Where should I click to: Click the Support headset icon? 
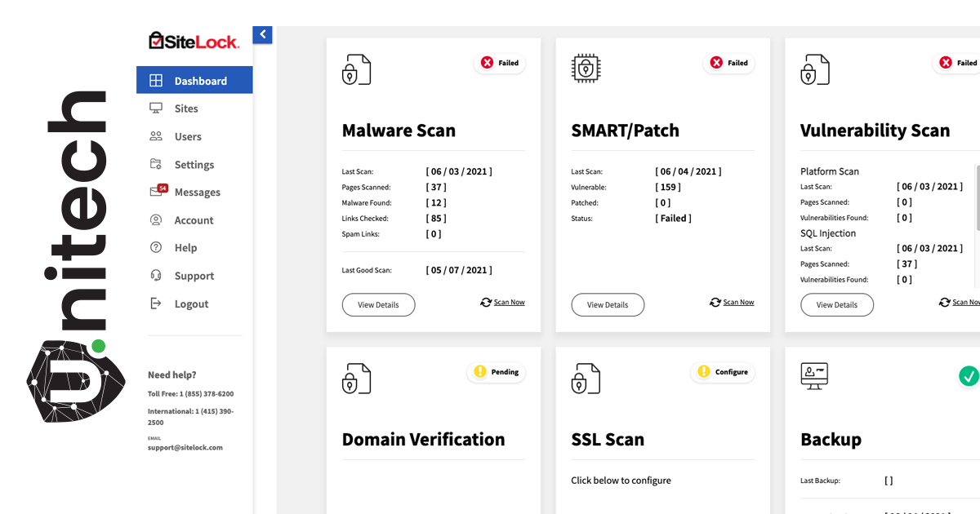click(x=156, y=276)
